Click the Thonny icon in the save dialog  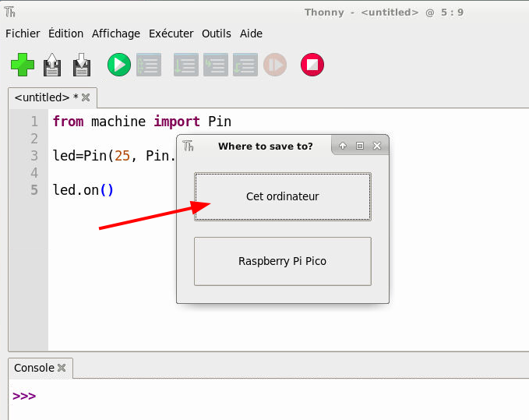pyautogui.click(x=189, y=146)
